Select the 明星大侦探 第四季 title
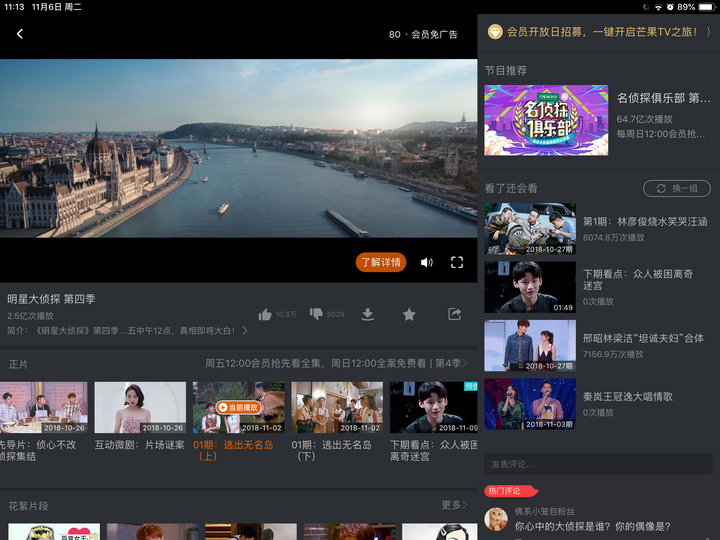Image resolution: width=720 pixels, height=540 pixels. click(51, 299)
